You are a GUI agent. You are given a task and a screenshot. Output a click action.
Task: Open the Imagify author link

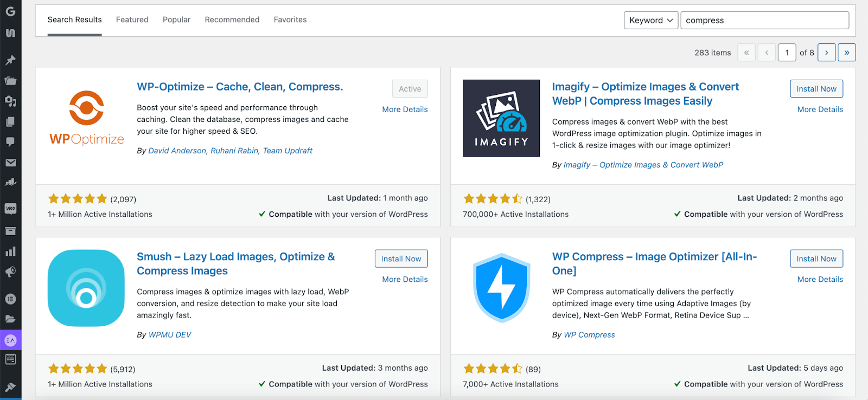pyautogui.click(x=643, y=165)
